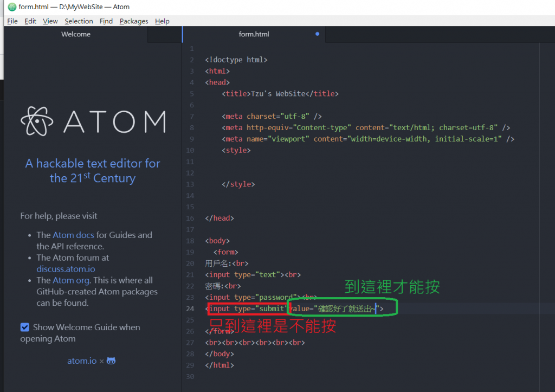This screenshot has width=555, height=392.
Task: Open the Help menu
Action: (x=162, y=21)
